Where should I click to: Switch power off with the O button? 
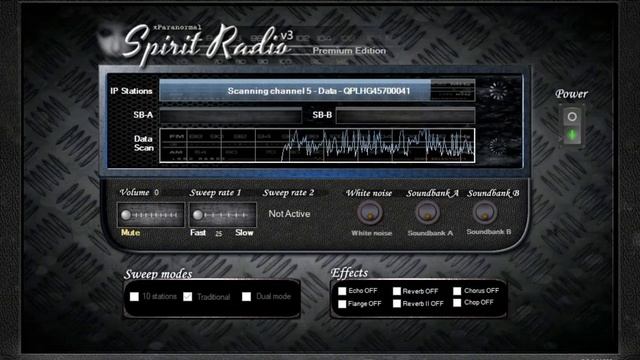[572, 117]
